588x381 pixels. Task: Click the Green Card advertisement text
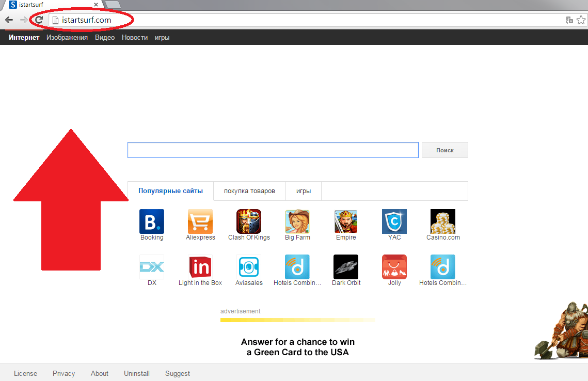click(x=298, y=347)
